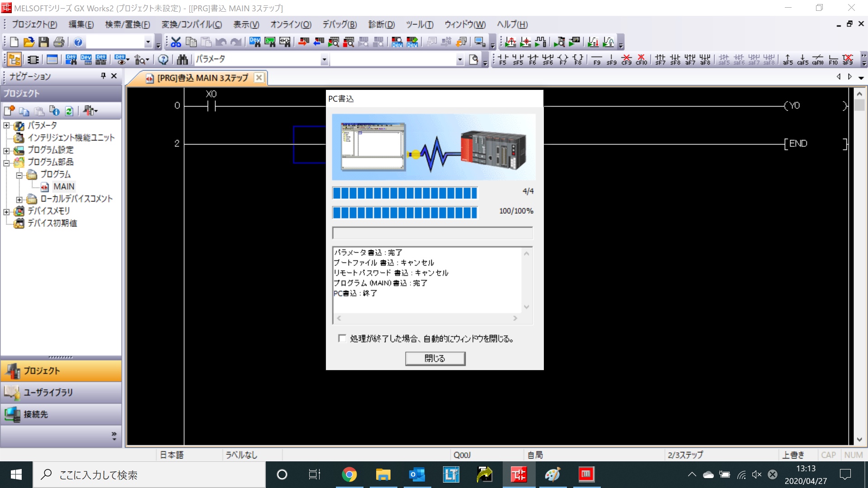This screenshot has width=868, height=488.
Task: Click the New data icon in project toolbar
Action: [9, 111]
